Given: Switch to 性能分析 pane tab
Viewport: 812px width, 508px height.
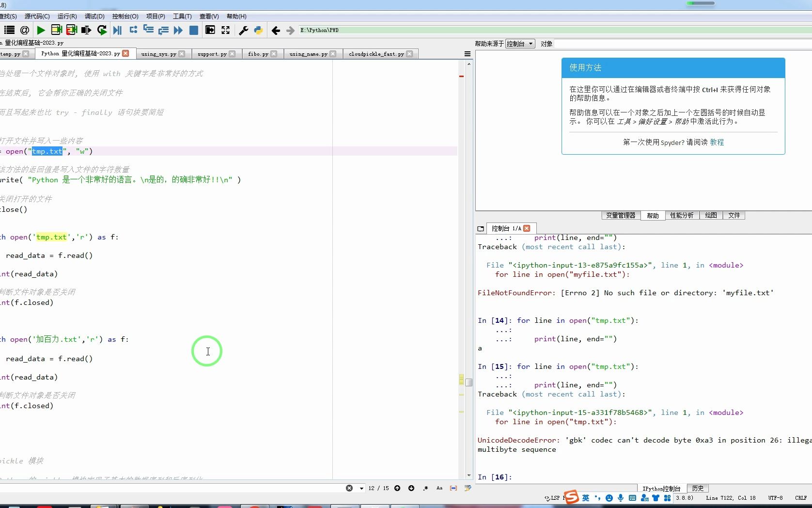Looking at the screenshot, I should 682,215.
